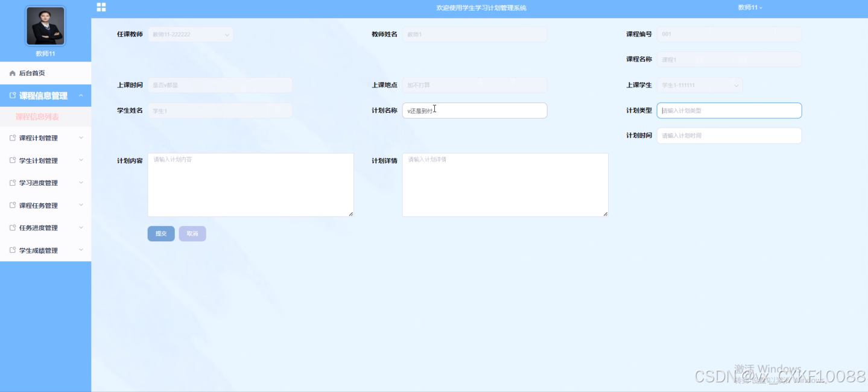This screenshot has height=392, width=868.
Task: Click into the 计划内容 textarea
Action: [250, 185]
